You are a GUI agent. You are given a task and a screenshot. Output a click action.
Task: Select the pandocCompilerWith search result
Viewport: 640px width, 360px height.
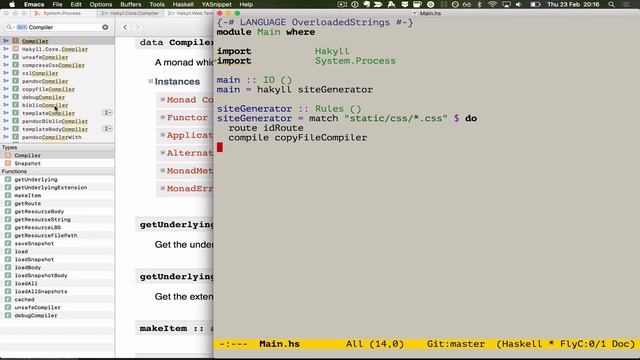[x=57, y=137]
